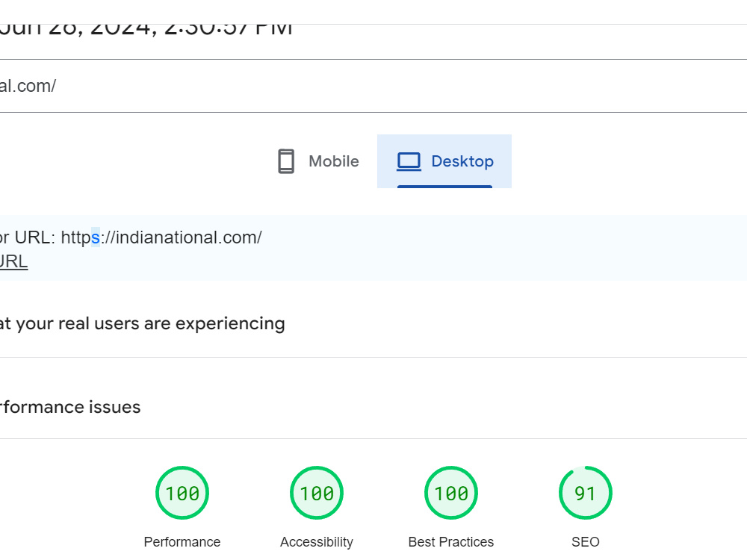Click the Best Practices label

pyautogui.click(x=451, y=542)
